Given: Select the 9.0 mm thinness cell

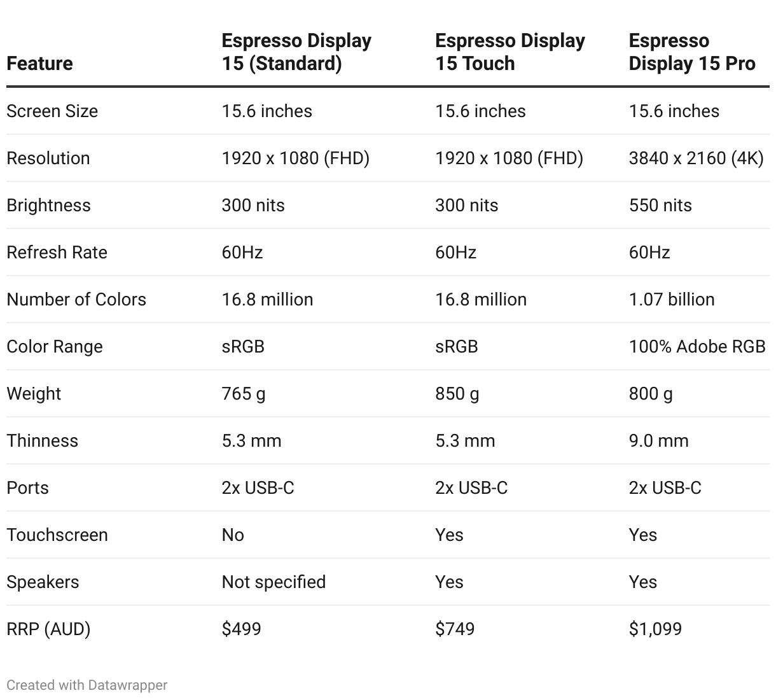Looking at the screenshot, I should click(658, 440).
